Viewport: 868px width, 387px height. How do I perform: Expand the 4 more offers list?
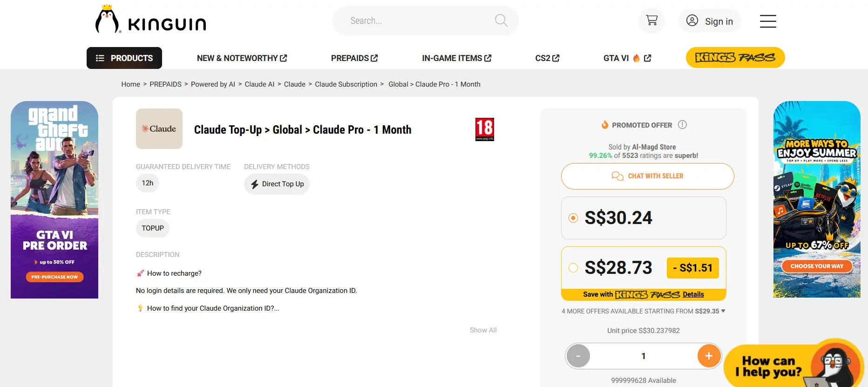tap(643, 311)
